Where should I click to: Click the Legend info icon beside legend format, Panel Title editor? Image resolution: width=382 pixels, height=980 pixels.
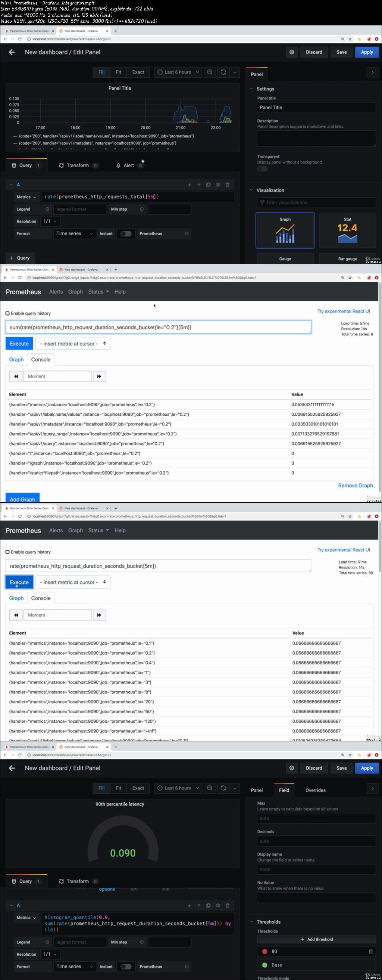(47, 209)
